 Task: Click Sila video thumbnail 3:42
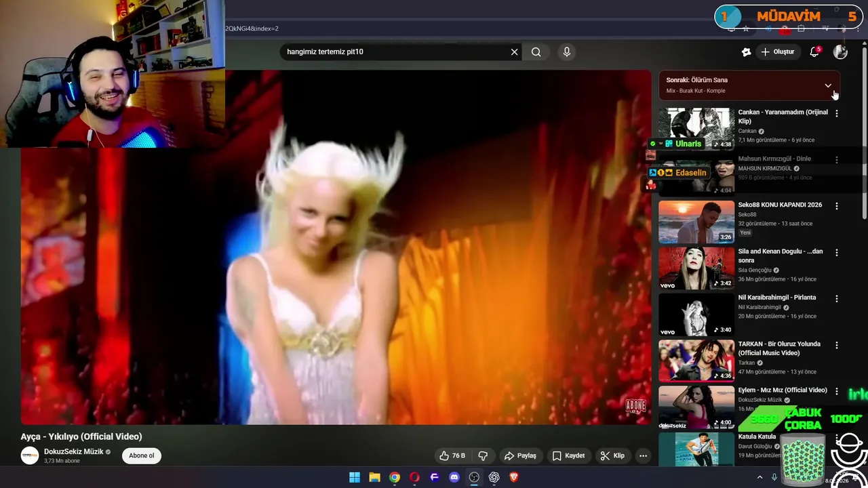pos(696,268)
